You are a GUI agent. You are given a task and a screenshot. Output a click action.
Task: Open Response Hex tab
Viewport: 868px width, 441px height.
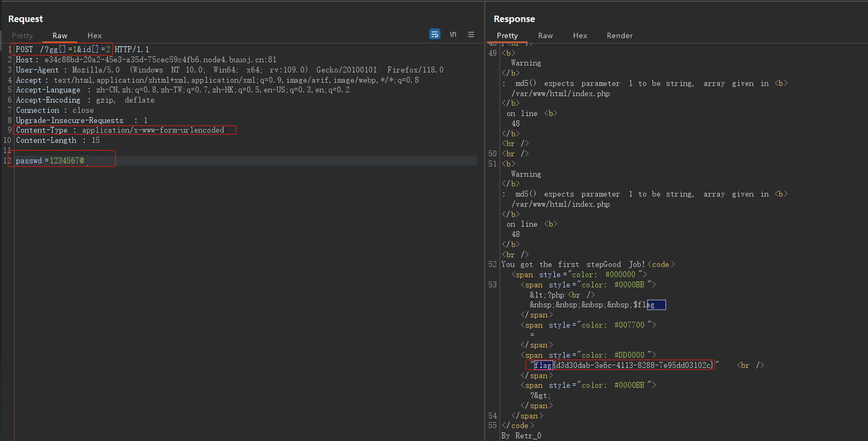[x=580, y=35]
